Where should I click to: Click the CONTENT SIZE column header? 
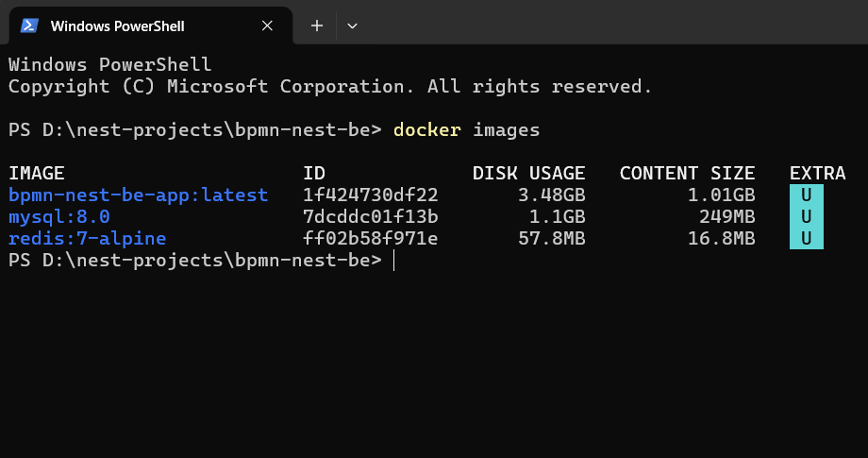(687, 174)
